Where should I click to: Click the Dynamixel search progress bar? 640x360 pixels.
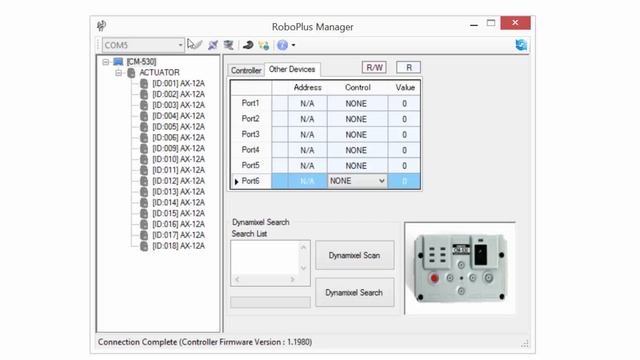point(270,302)
